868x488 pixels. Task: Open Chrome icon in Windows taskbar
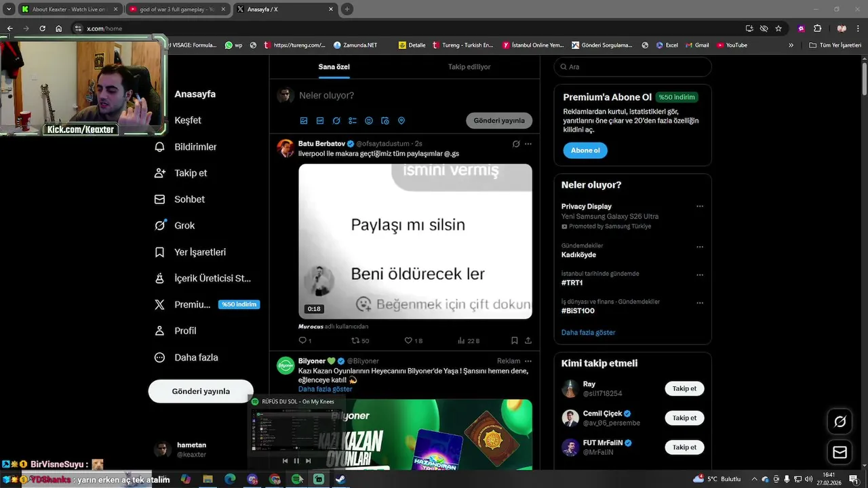click(x=274, y=479)
